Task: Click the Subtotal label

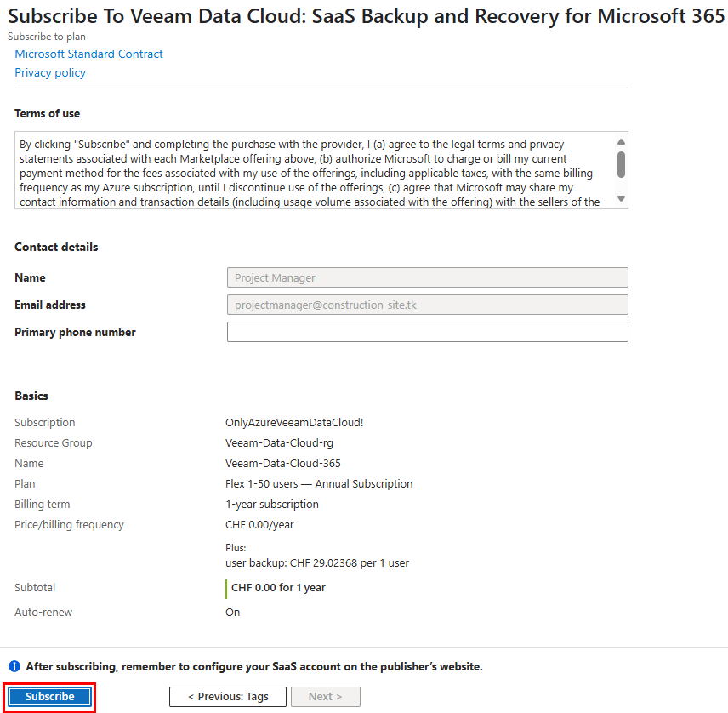Action: point(35,588)
